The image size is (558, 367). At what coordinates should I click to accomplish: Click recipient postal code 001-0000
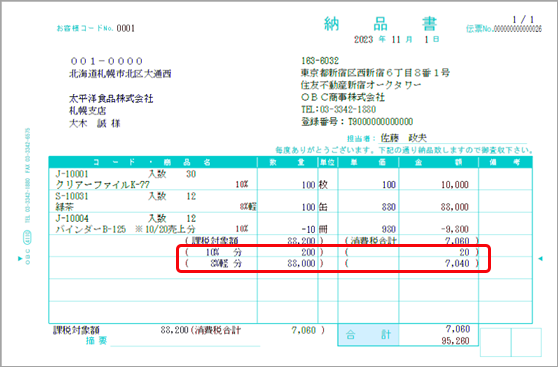[106, 61]
